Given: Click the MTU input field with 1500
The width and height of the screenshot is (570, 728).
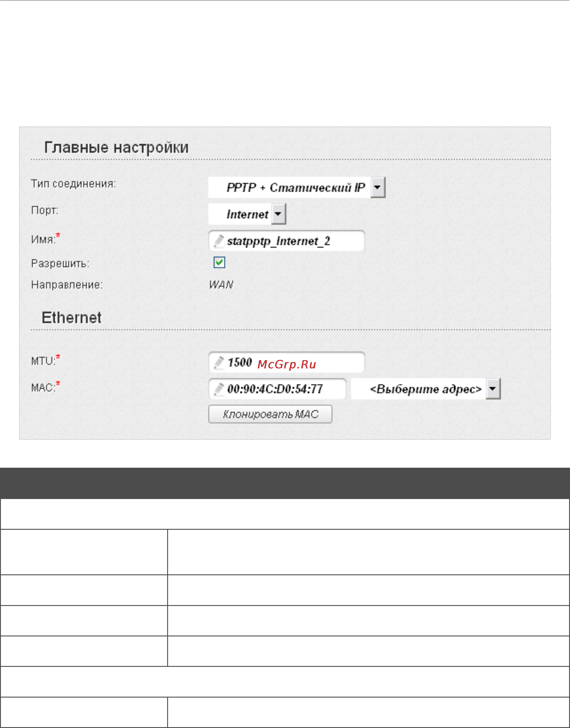Looking at the screenshot, I should coord(286,362).
